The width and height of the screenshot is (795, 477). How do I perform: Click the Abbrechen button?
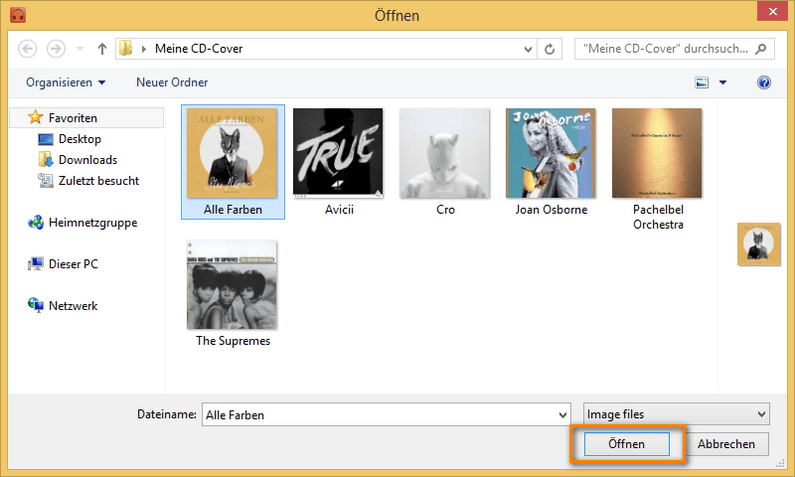[x=726, y=444]
